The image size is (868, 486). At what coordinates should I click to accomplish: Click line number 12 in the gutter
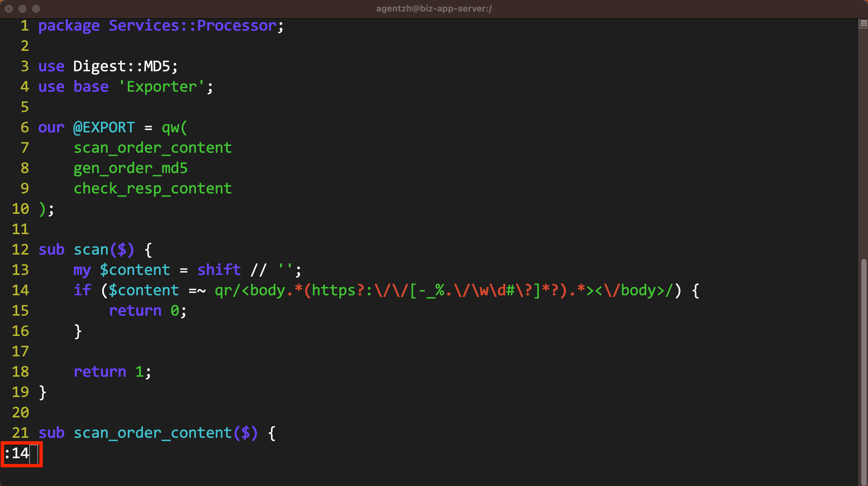(x=20, y=250)
